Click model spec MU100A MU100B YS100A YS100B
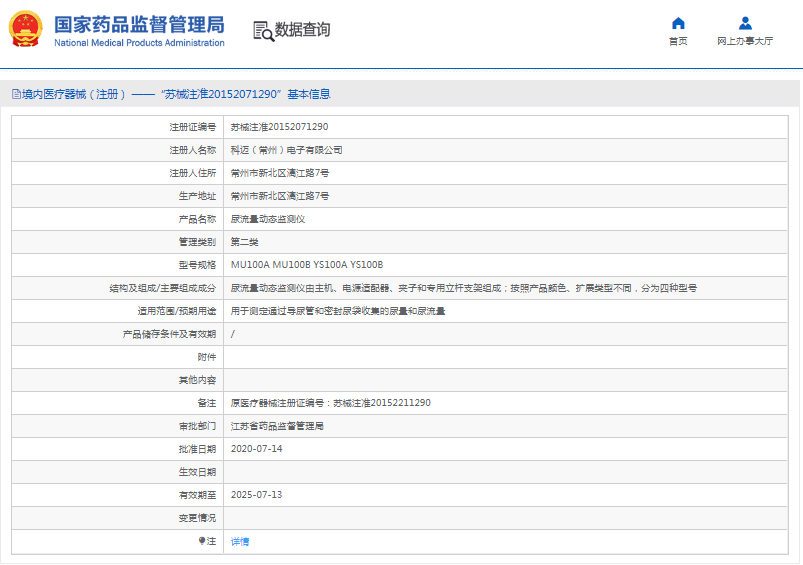The height and width of the screenshot is (565, 803). click(306, 265)
